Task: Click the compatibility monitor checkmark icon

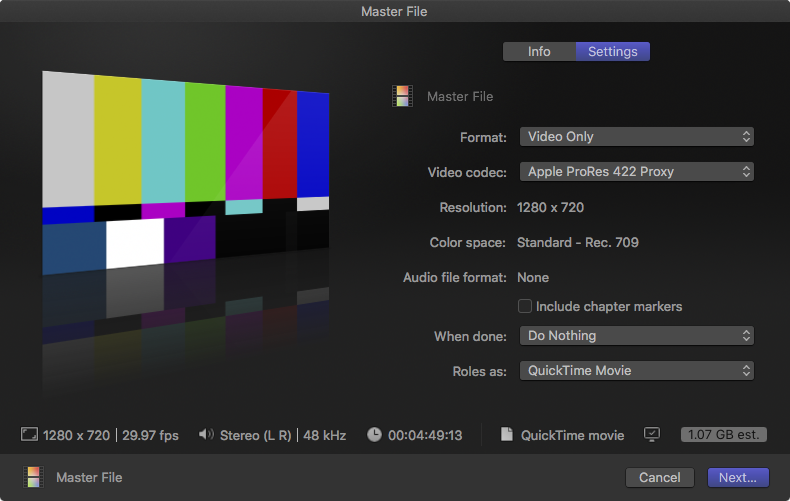Action: pos(651,434)
